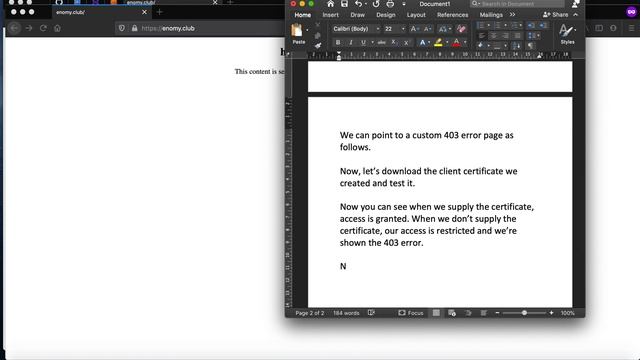Sort the selected text
Image resolution: width=640 pixels, height=360 pixels.
(x=516, y=46)
